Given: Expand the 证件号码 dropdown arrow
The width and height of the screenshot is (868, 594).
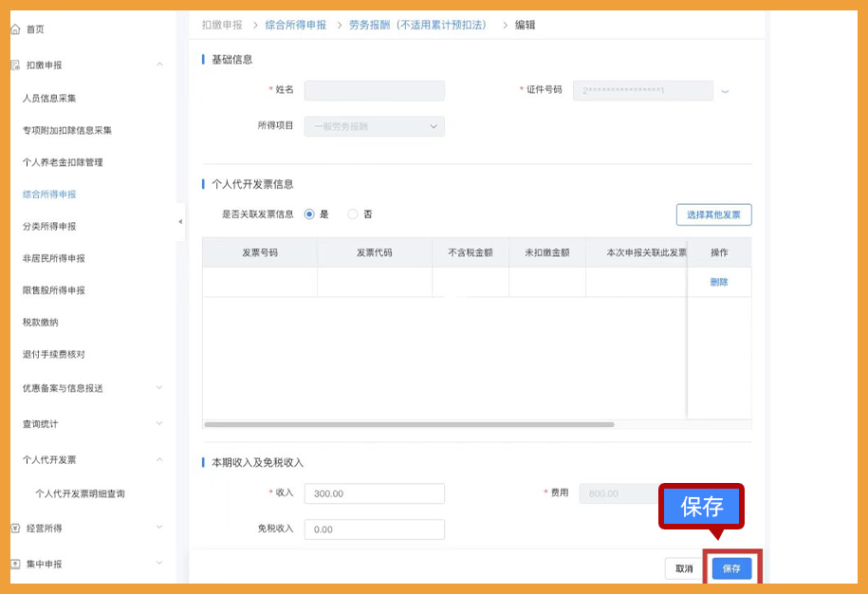Looking at the screenshot, I should coord(725,90).
